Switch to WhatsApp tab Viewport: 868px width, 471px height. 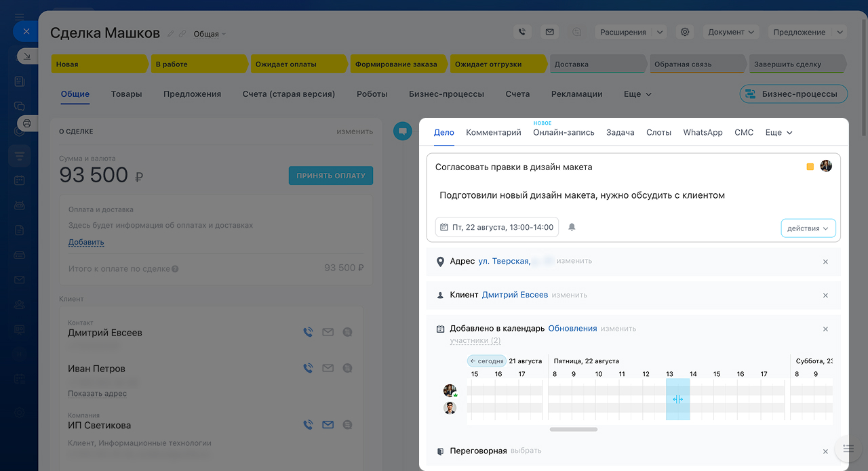click(x=703, y=133)
